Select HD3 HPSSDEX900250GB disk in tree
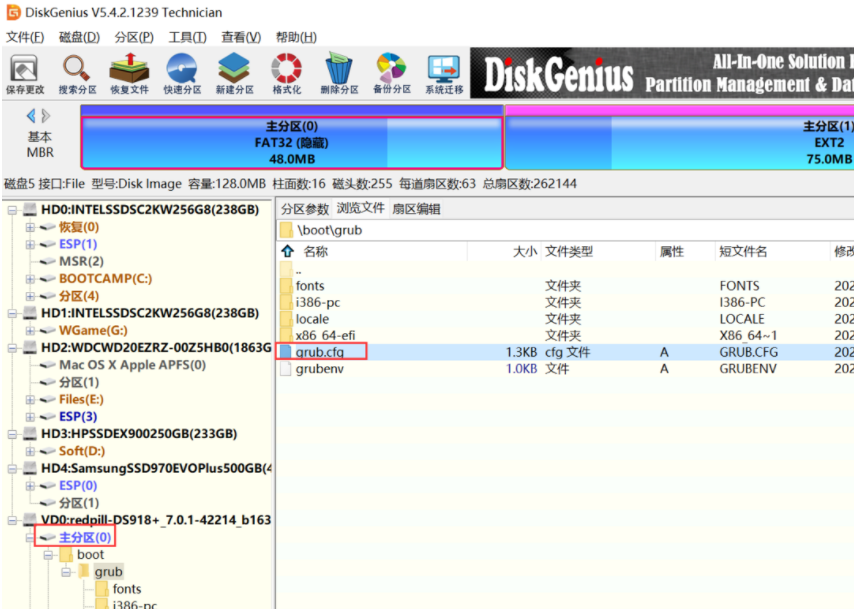This screenshot has width=854, height=609. [x=139, y=434]
